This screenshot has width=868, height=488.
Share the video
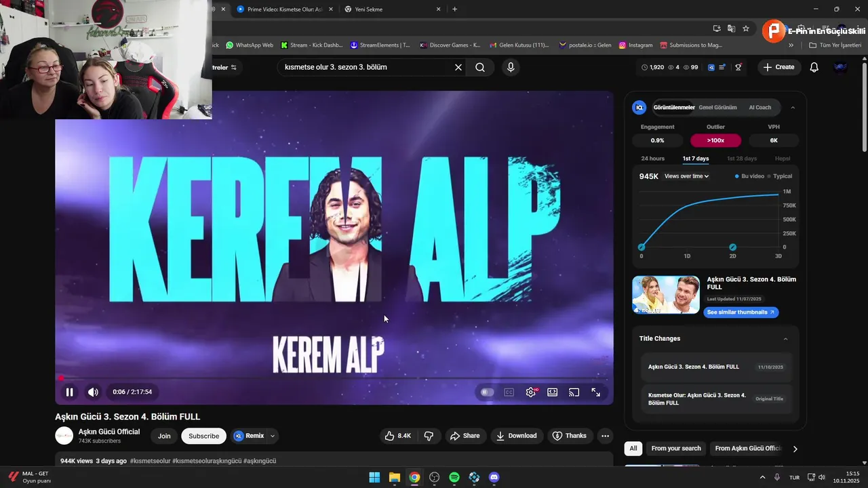(x=465, y=436)
